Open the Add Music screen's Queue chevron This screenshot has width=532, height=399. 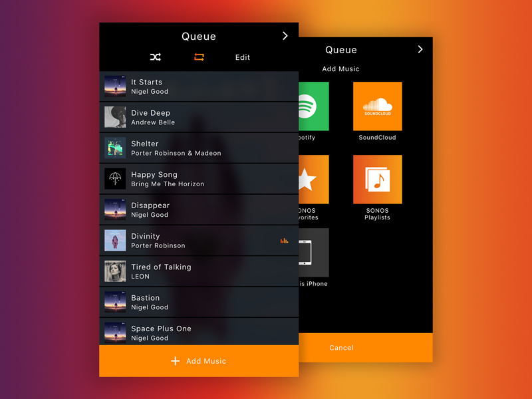click(x=420, y=49)
